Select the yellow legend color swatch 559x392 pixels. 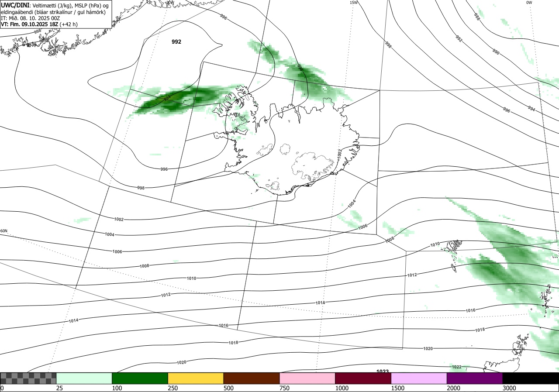point(196,378)
